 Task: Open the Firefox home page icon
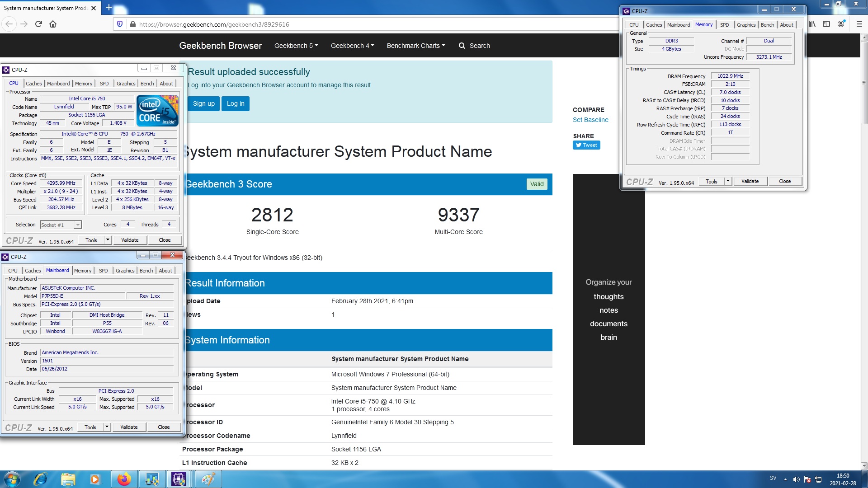pyautogui.click(x=53, y=24)
